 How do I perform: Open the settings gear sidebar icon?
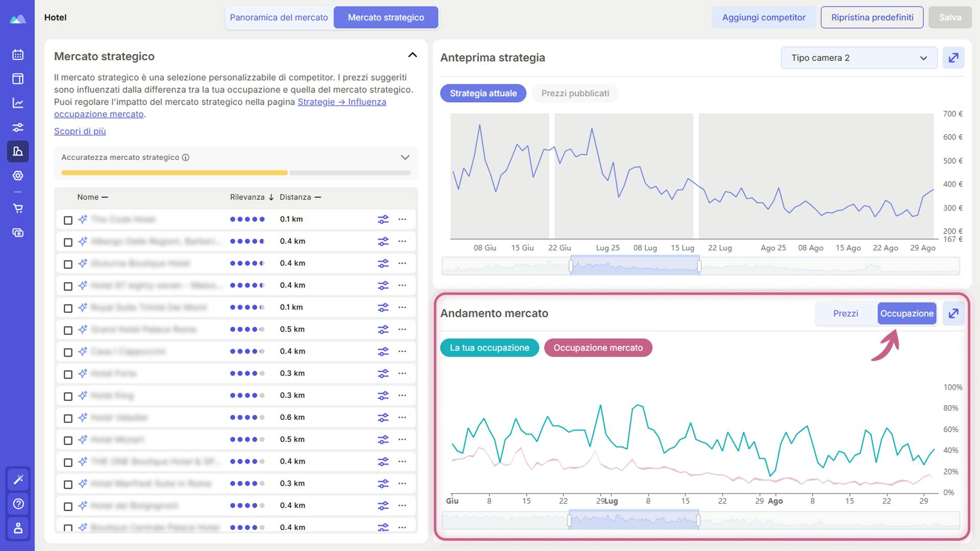point(18,176)
